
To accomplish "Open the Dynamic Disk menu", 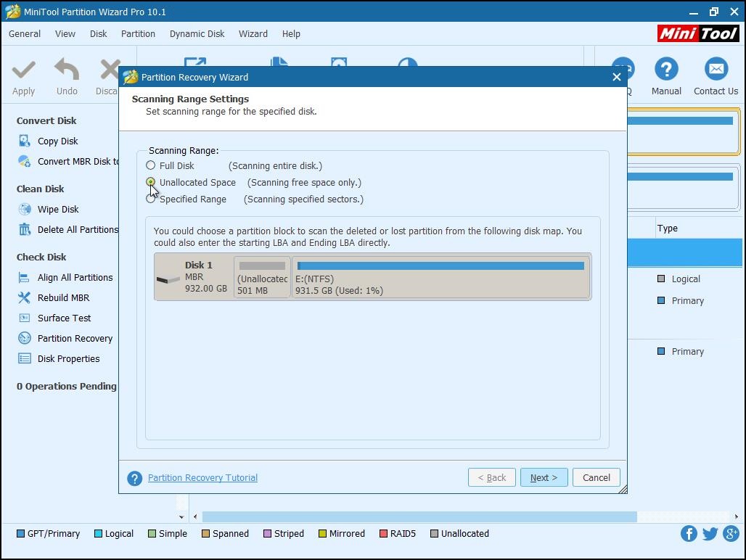I will click(197, 34).
